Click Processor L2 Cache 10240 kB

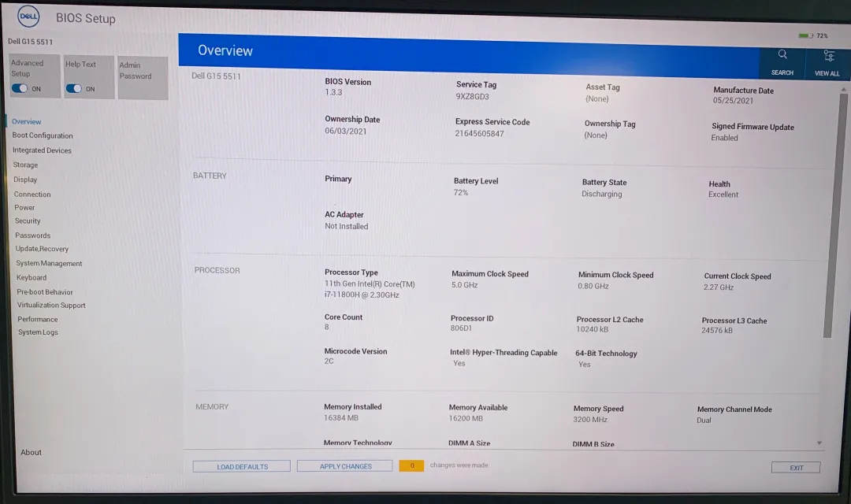pyautogui.click(x=592, y=329)
